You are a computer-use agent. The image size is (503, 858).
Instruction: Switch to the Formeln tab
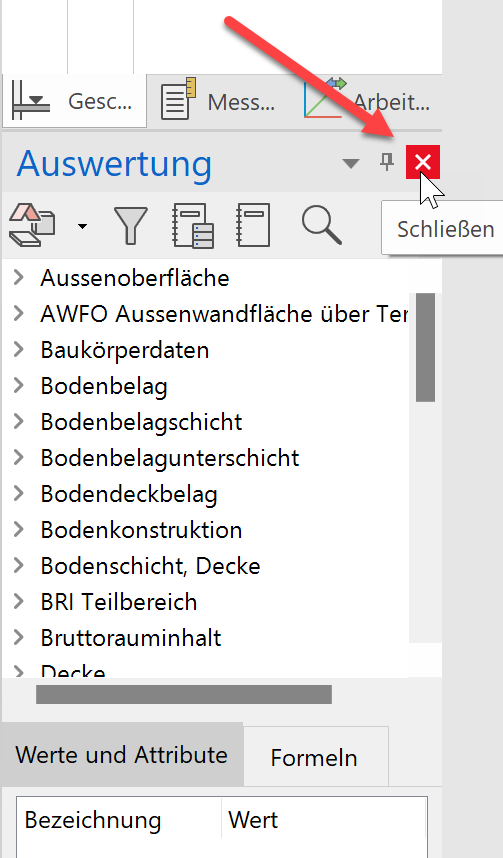pyautogui.click(x=314, y=757)
